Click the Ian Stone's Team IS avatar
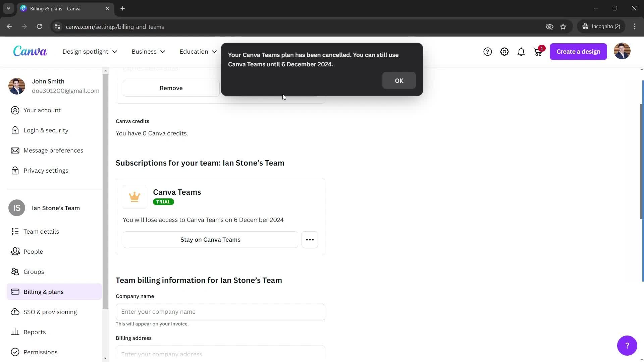This screenshot has width=644, height=362. click(x=17, y=208)
